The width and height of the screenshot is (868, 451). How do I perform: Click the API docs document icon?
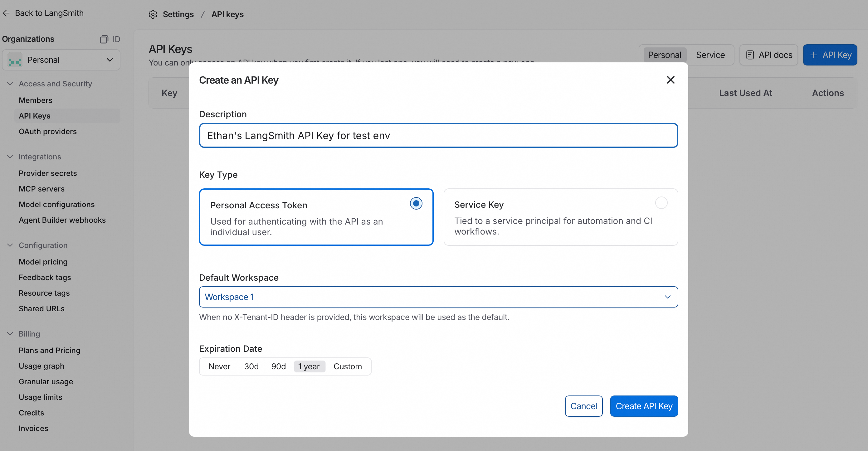[750, 55]
